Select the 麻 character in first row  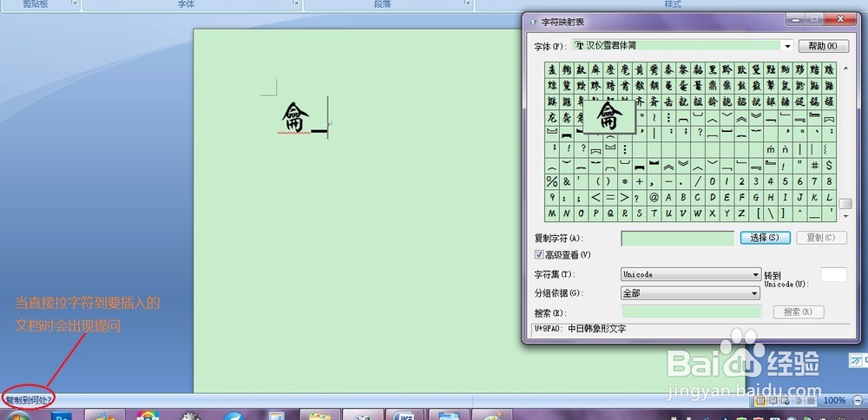(595, 70)
